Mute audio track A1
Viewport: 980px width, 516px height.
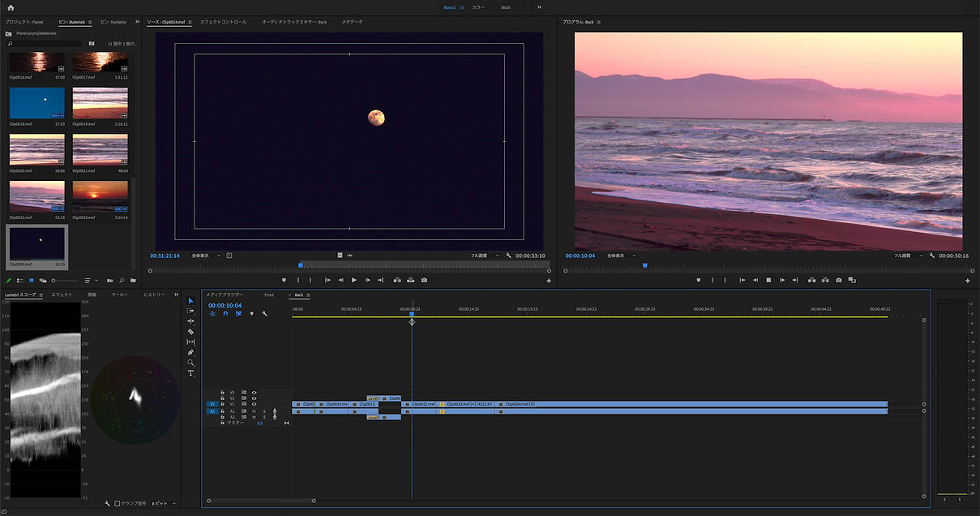click(x=254, y=411)
